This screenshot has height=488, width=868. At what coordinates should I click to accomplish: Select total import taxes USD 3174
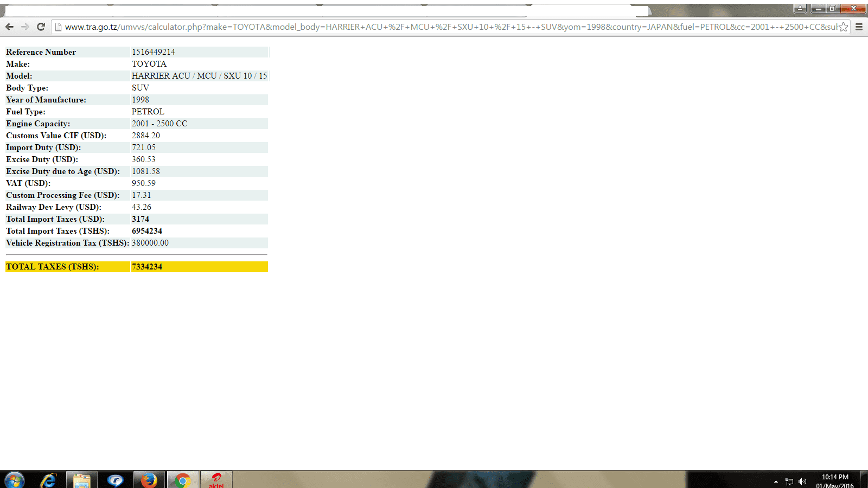(141, 219)
